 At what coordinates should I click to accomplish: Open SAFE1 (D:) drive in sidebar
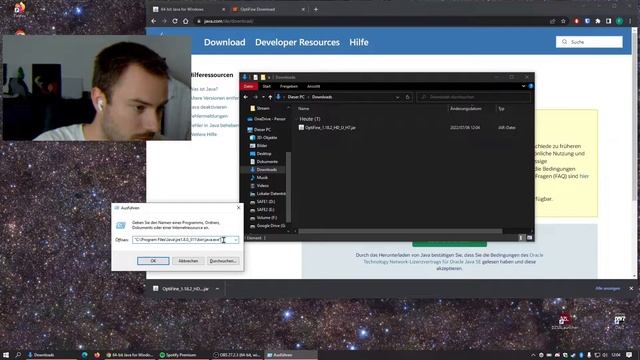pyautogui.click(x=265, y=202)
